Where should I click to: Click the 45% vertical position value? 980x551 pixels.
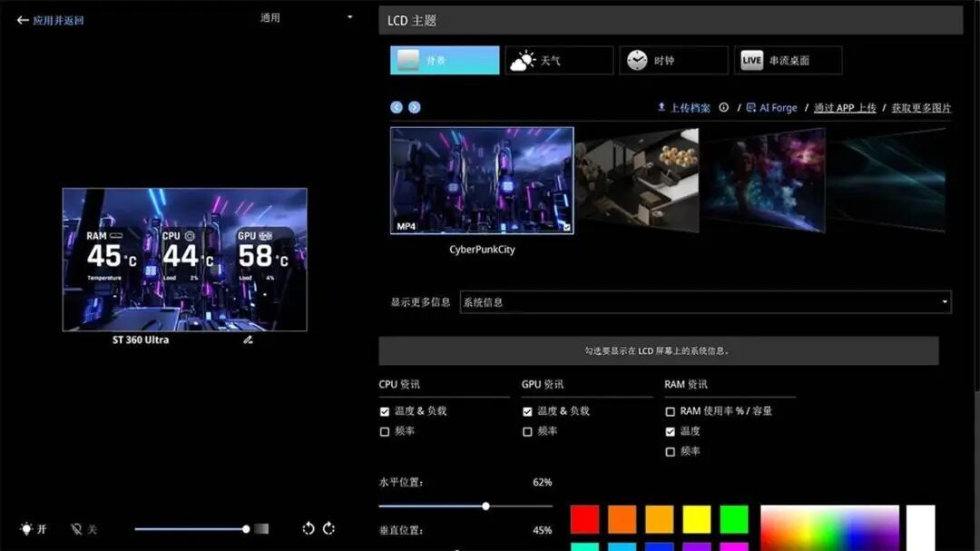(x=542, y=530)
